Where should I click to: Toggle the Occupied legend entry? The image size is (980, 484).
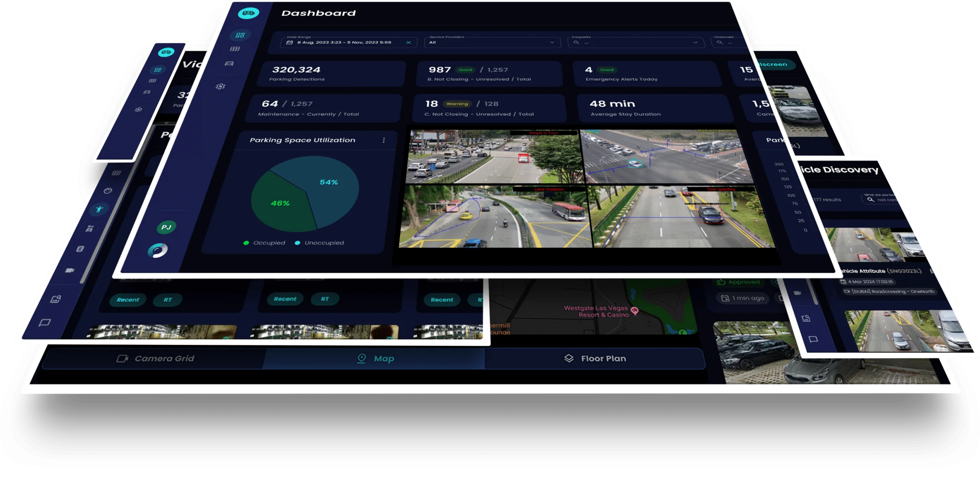coord(265,243)
